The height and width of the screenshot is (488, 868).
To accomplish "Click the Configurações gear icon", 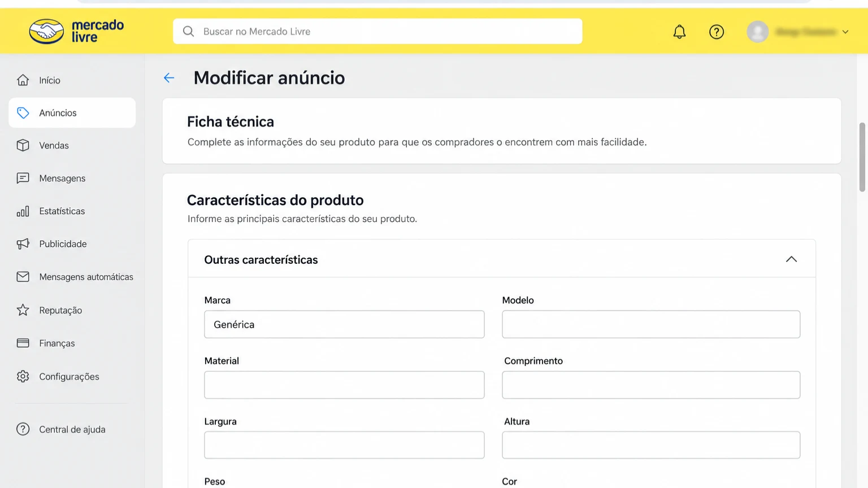I will click(x=23, y=376).
